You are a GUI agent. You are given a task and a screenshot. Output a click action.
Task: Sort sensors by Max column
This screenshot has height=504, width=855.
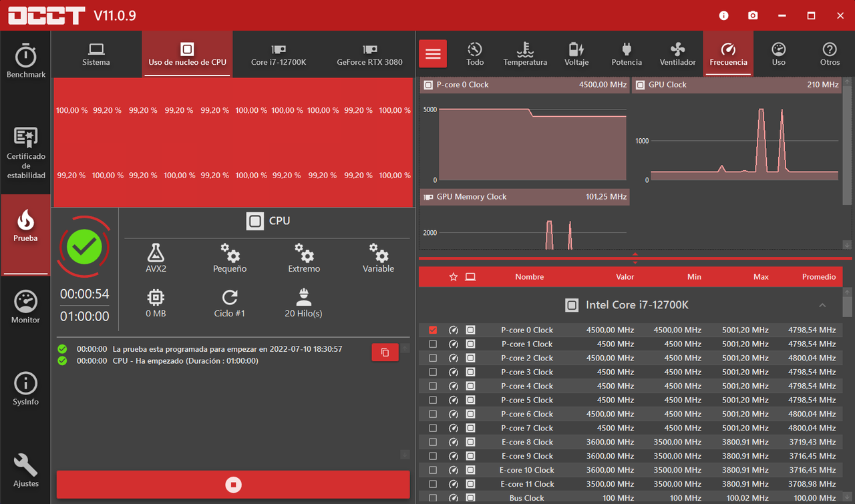point(761,276)
